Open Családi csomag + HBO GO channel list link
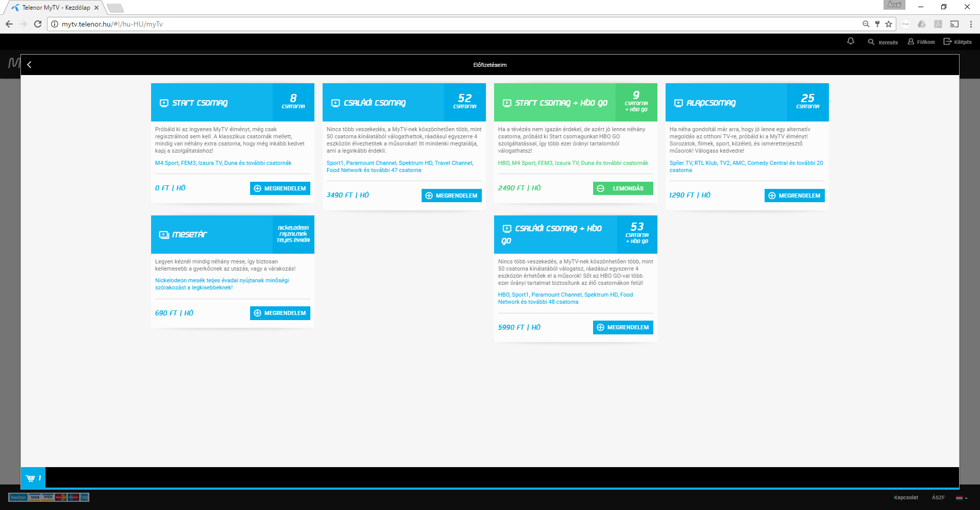980x510 pixels. pyautogui.click(x=566, y=299)
